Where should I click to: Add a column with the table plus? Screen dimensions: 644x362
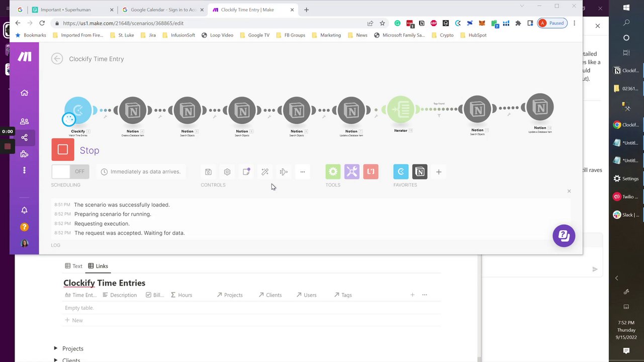[412, 295]
